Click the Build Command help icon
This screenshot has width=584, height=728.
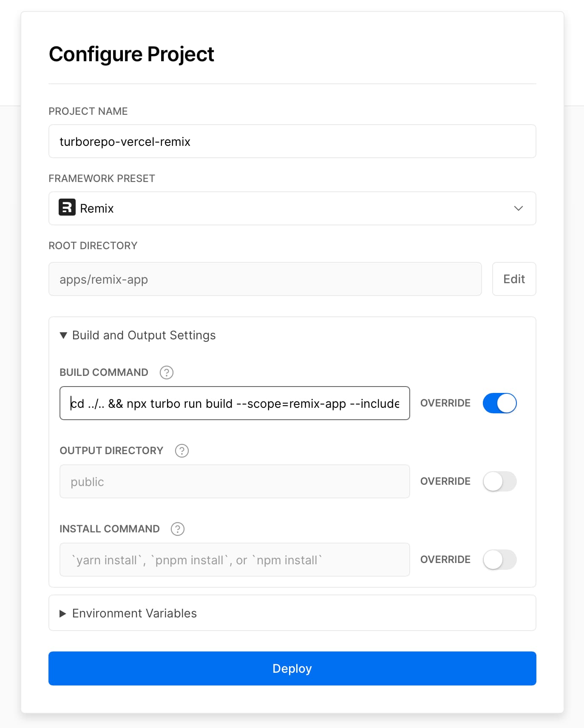tap(166, 373)
